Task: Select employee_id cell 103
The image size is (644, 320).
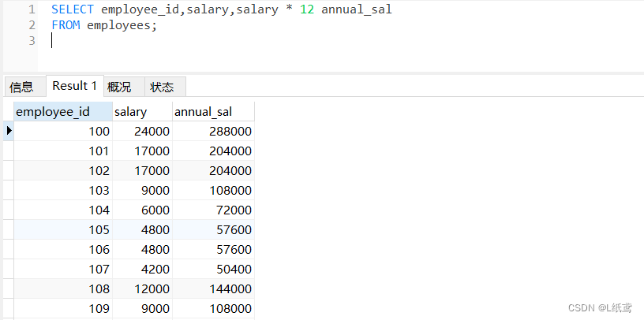Action: 63,191
